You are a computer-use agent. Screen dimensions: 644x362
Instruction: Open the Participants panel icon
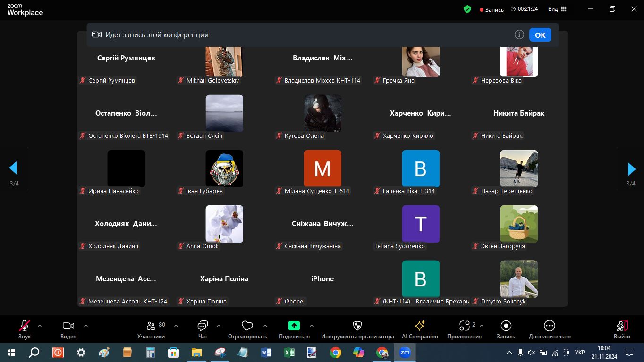[151, 326]
